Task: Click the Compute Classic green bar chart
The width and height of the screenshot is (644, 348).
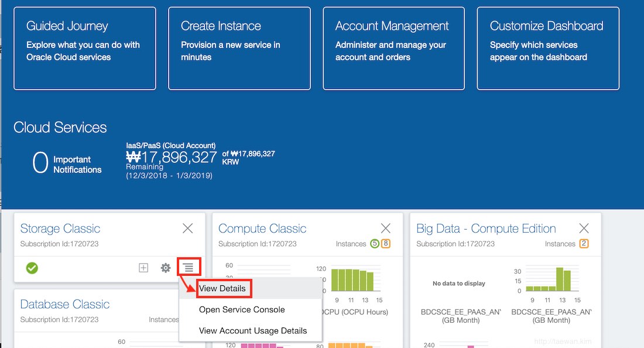Action: pyautogui.click(x=353, y=279)
